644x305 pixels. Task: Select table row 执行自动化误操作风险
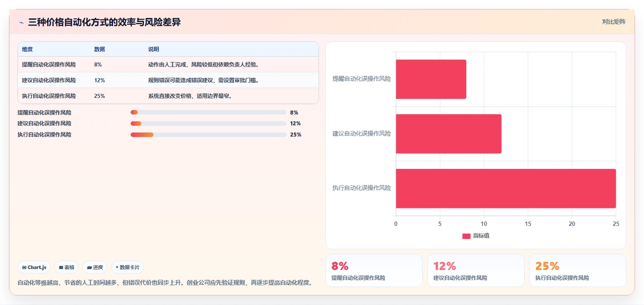168,96
